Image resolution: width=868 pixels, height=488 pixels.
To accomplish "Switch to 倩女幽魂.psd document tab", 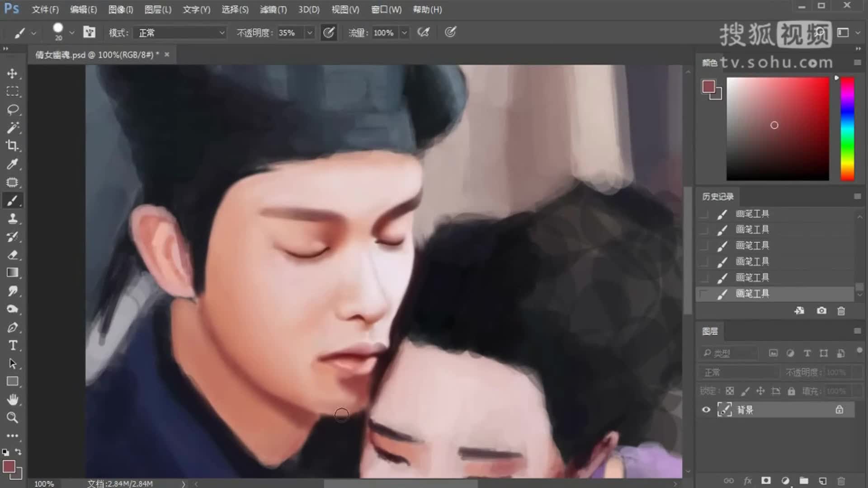I will (x=97, y=55).
